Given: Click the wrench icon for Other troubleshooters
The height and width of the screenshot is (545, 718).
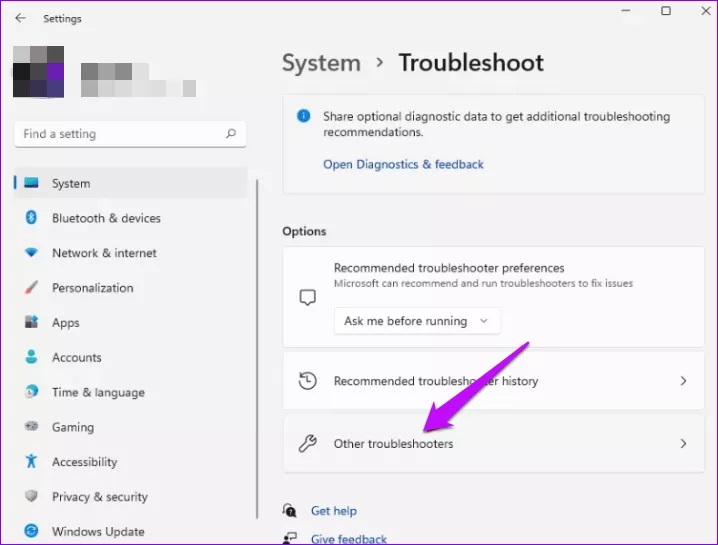Looking at the screenshot, I should [x=307, y=443].
